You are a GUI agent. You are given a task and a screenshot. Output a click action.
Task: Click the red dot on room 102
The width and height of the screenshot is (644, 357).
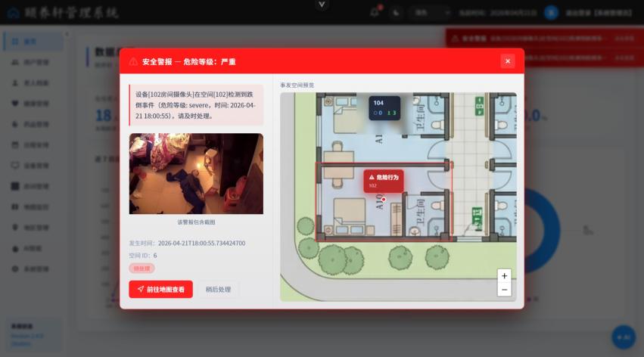point(384,200)
